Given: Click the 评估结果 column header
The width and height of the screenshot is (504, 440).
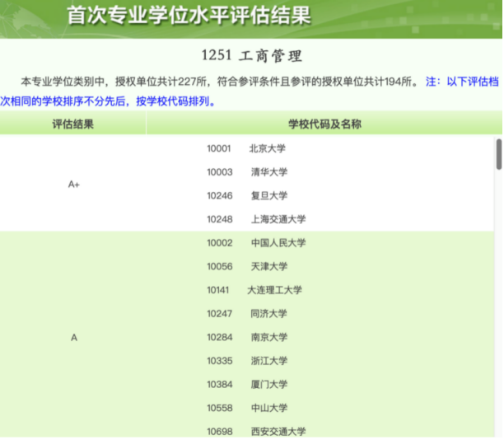Looking at the screenshot, I should point(73,124).
